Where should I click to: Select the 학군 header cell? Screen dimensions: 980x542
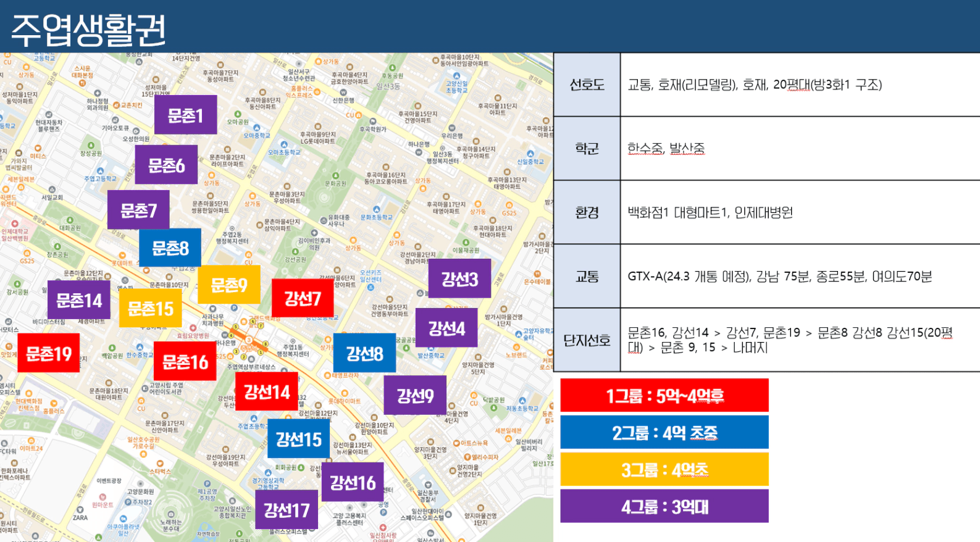point(587,148)
